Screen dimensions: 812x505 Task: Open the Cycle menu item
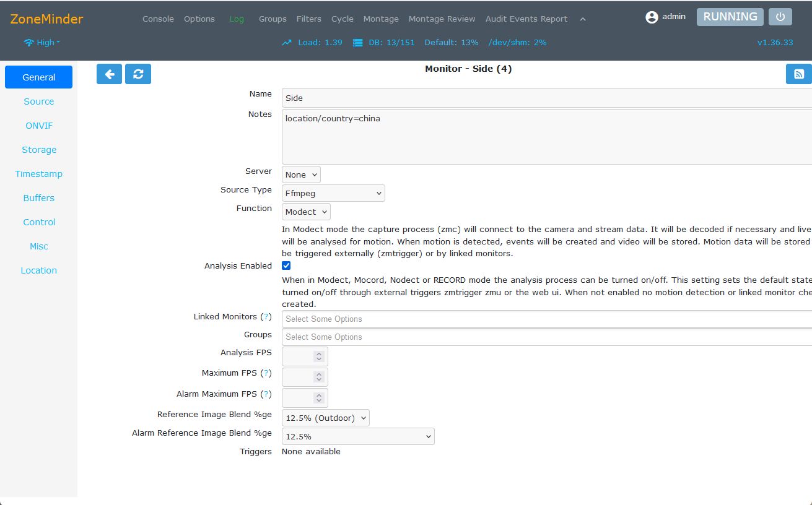click(x=343, y=19)
